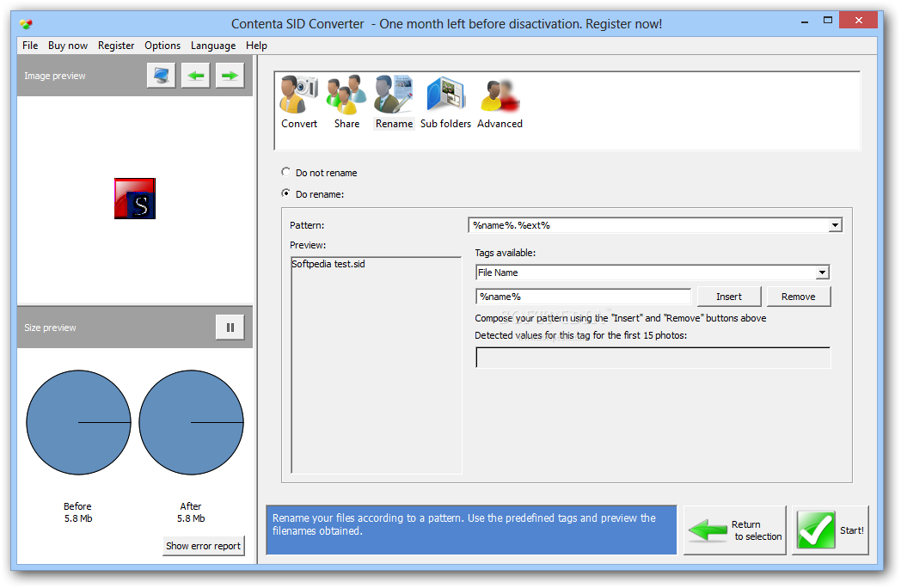Open the Help menu
The height and width of the screenshot is (588, 901).
[x=256, y=46]
